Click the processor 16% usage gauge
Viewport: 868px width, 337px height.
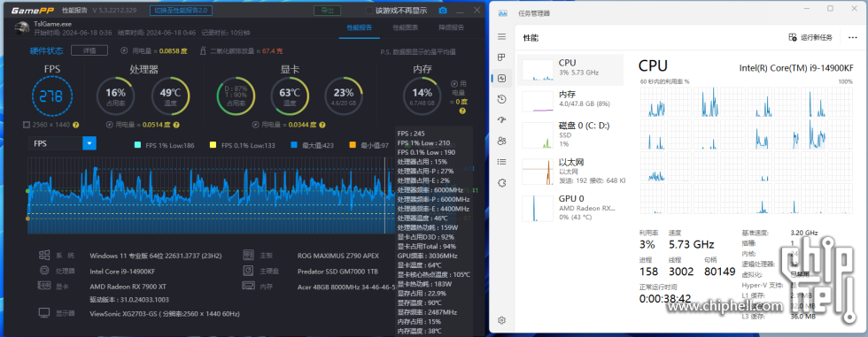[116, 96]
